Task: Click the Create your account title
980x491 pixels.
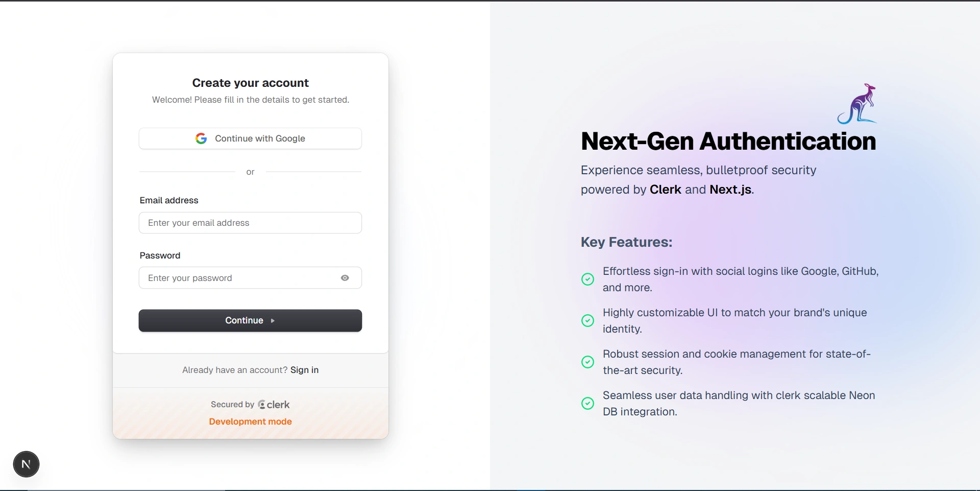Action: coord(250,83)
